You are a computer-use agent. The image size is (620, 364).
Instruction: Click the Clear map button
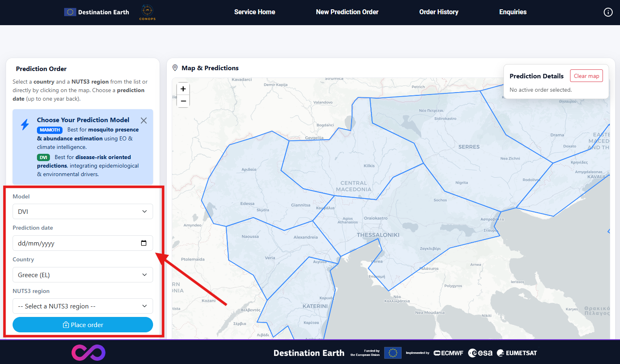(586, 76)
